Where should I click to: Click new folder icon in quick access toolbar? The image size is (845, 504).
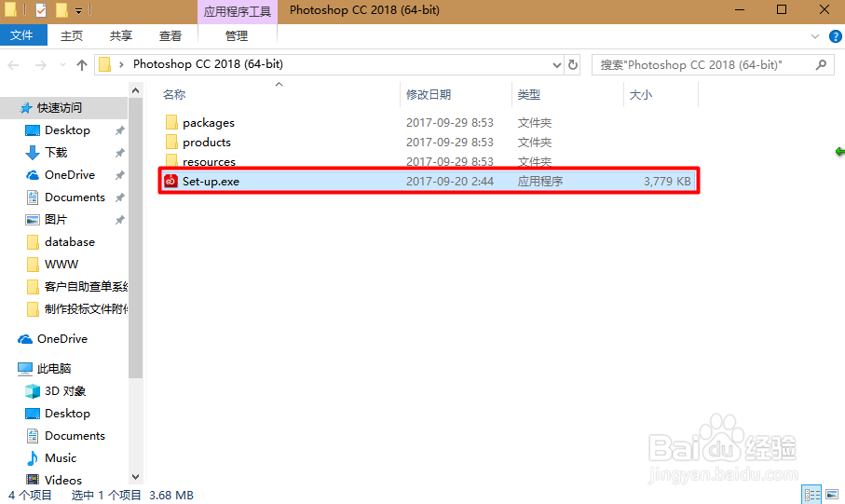click(x=62, y=9)
